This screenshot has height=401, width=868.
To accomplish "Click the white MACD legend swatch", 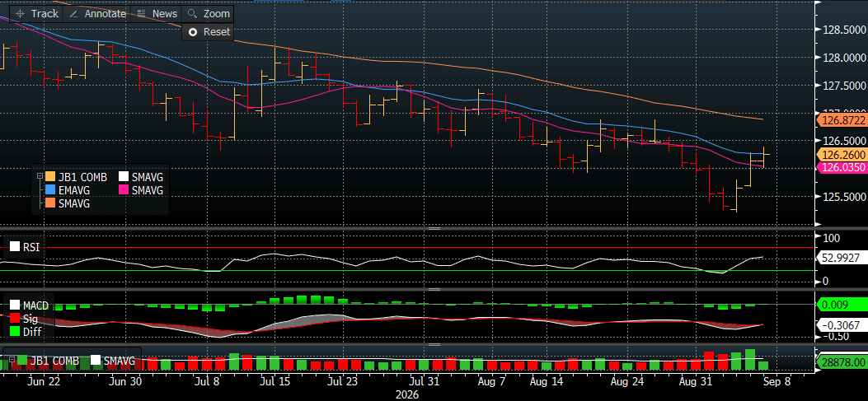I will (15, 305).
